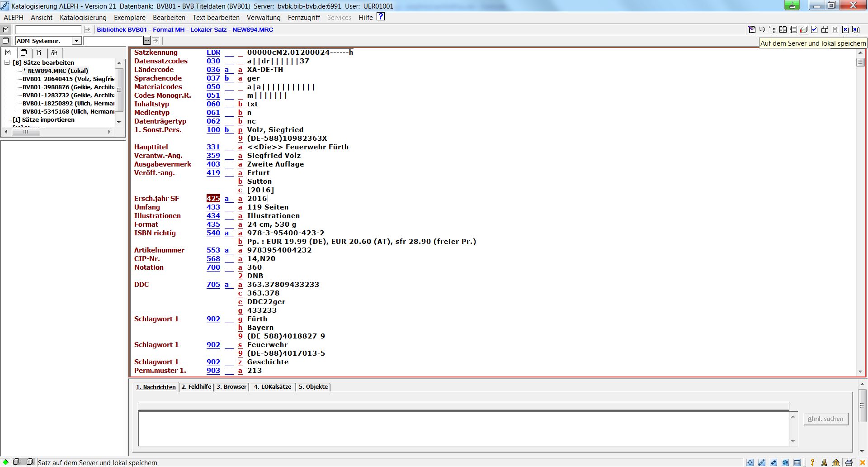The image size is (868, 467).
Task: Click the open book toolbar icon
Action: 783,30
